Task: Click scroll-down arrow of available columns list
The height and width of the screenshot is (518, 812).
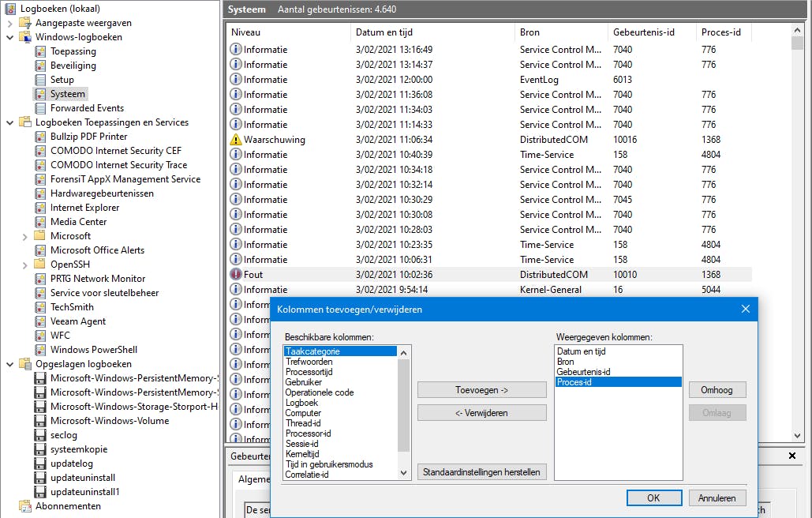Action: (x=404, y=473)
